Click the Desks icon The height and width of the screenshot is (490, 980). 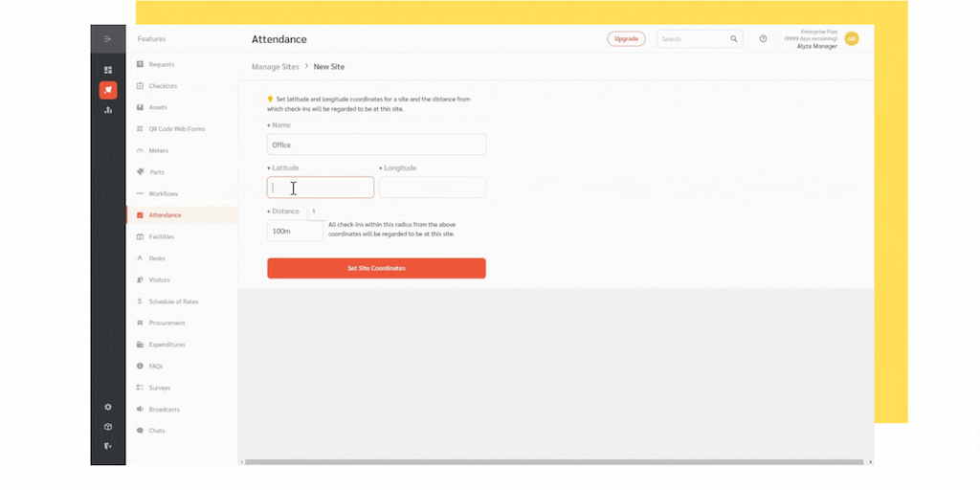pos(140,258)
